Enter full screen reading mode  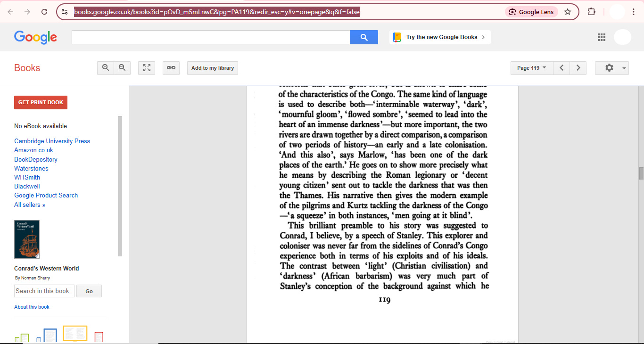pos(147,68)
